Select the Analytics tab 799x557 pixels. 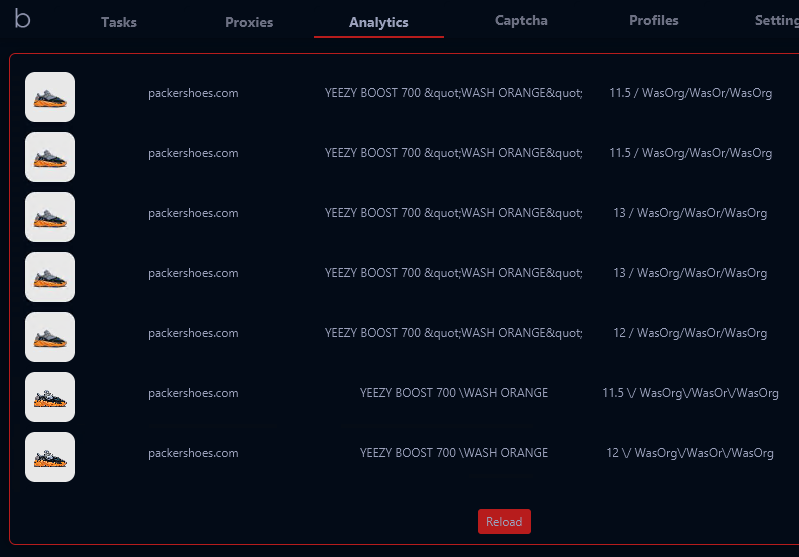379,22
